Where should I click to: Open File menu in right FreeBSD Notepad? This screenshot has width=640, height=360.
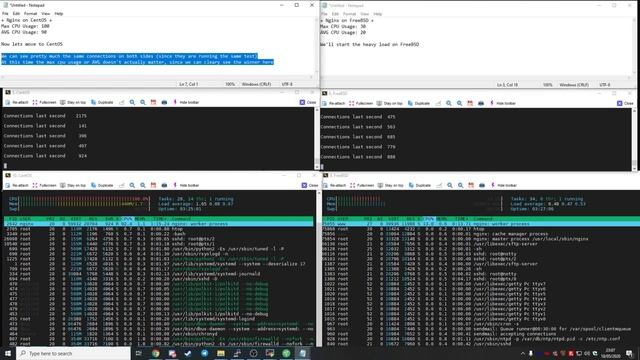[x=324, y=14]
